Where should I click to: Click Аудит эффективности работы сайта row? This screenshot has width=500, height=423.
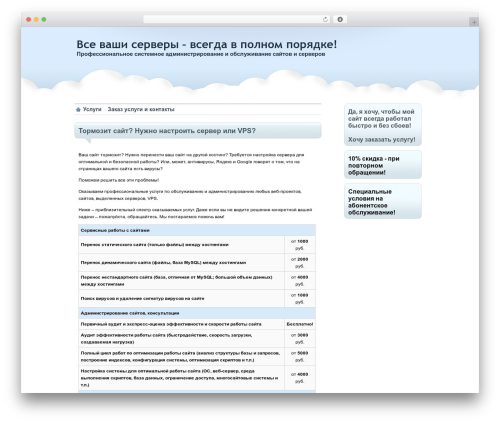pos(197,339)
